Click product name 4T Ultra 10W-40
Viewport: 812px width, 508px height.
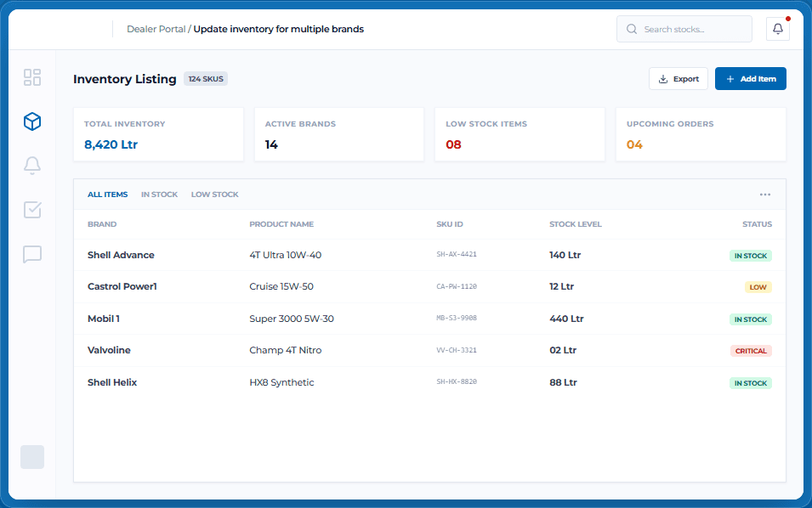pyautogui.click(x=286, y=255)
